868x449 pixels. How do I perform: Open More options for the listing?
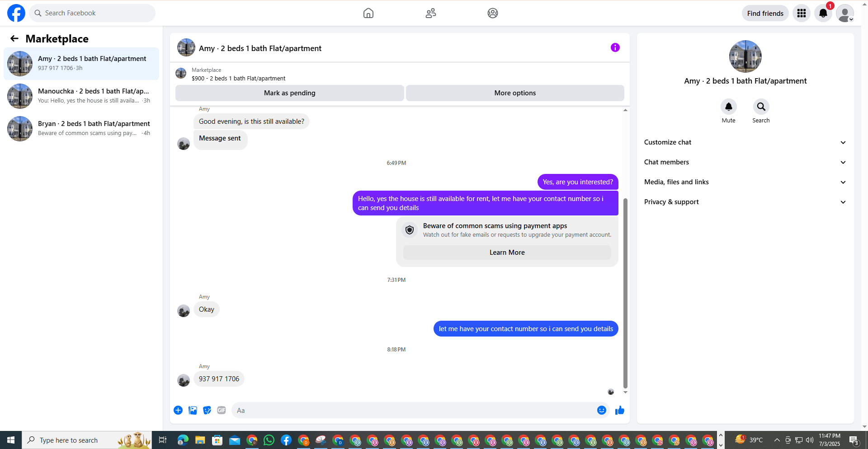click(x=515, y=93)
